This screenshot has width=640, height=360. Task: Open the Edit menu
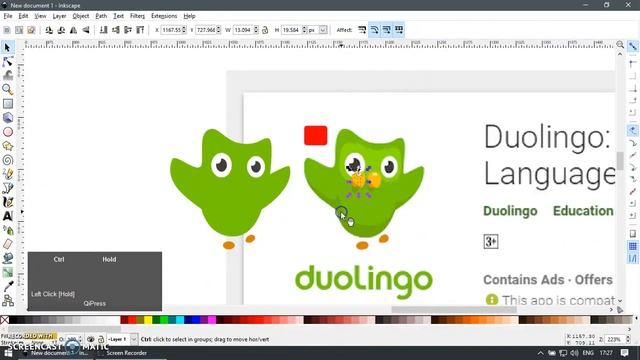point(23,16)
